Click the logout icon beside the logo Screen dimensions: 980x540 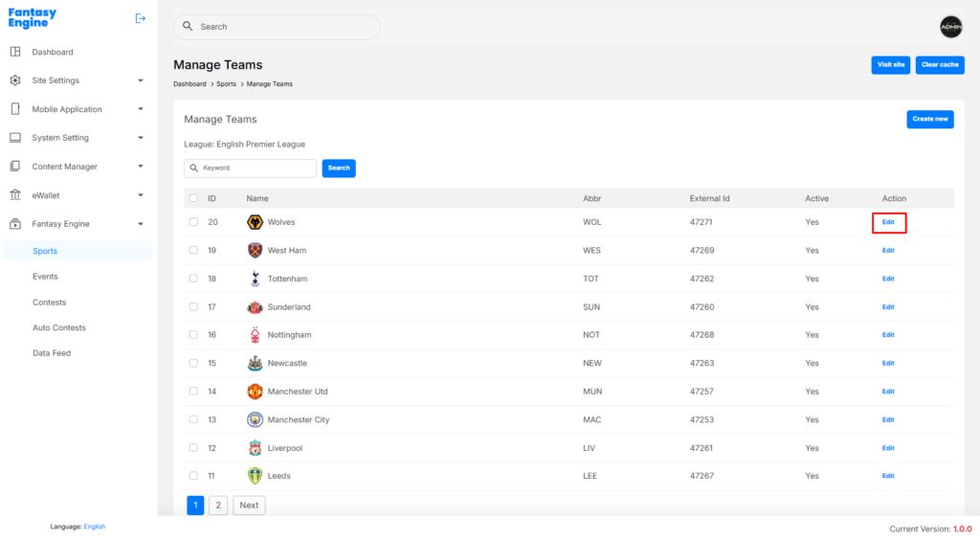pos(141,18)
